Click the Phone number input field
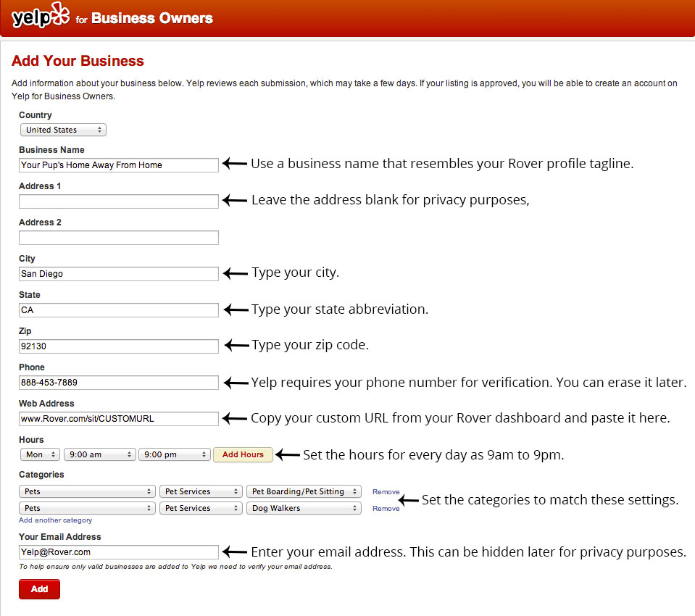This screenshot has width=695, height=616. click(118, 383)
